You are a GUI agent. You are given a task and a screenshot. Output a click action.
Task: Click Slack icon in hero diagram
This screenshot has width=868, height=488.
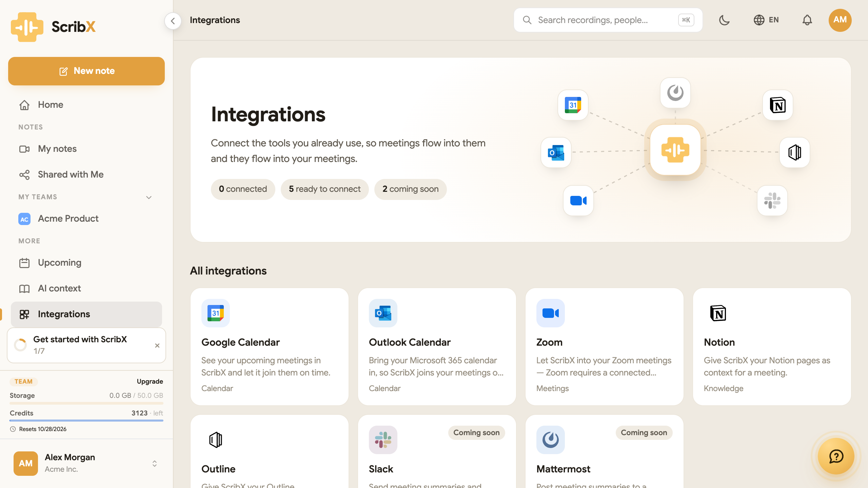[x=772, y=201]
